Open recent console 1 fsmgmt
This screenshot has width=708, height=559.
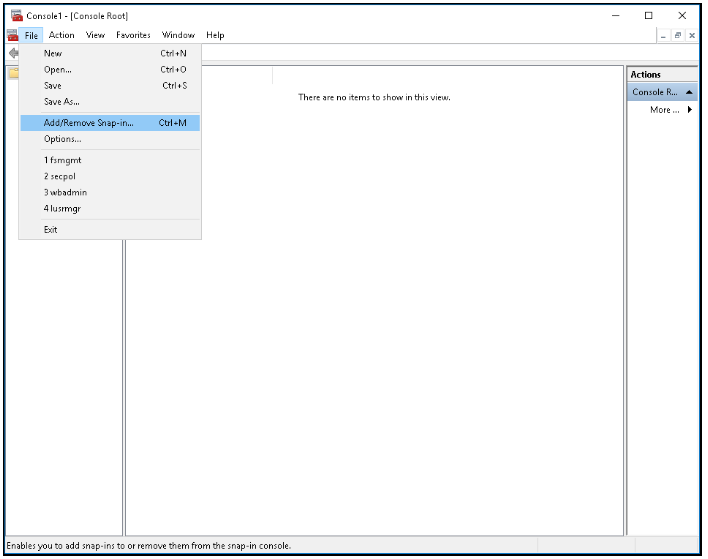(62, 160)
